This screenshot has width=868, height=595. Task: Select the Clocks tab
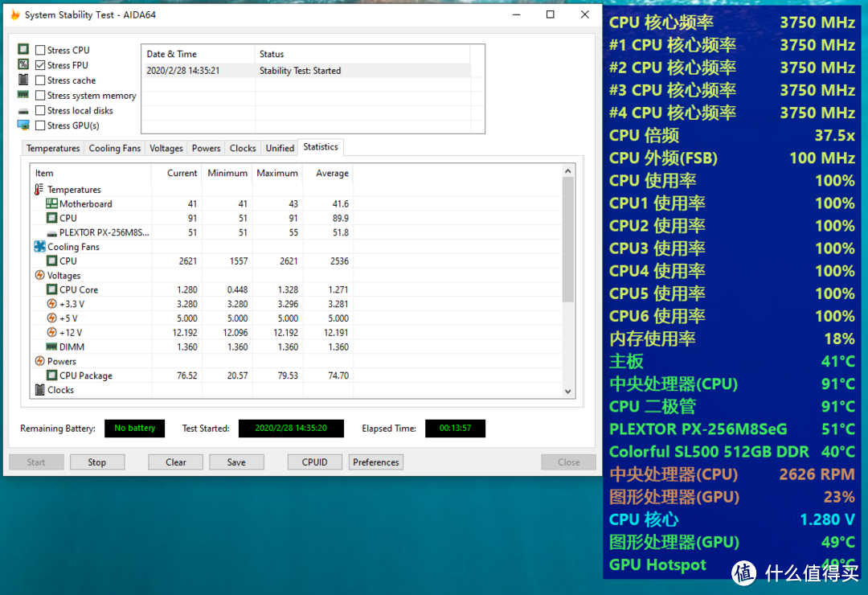click(x=243, y=148)
